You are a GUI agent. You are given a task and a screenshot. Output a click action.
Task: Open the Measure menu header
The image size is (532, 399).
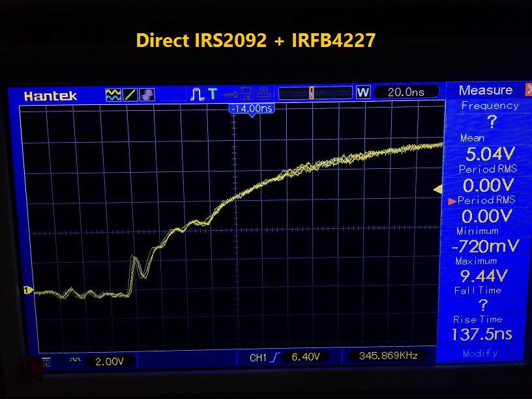pos(486,90)
